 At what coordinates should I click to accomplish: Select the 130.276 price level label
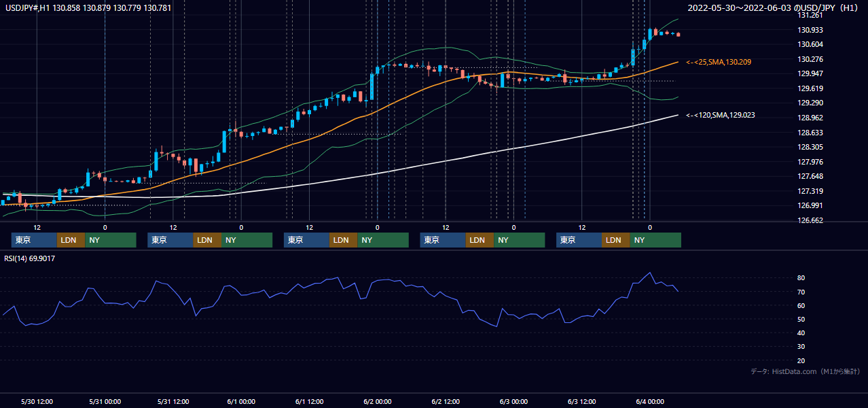click(x=812, y=59)
